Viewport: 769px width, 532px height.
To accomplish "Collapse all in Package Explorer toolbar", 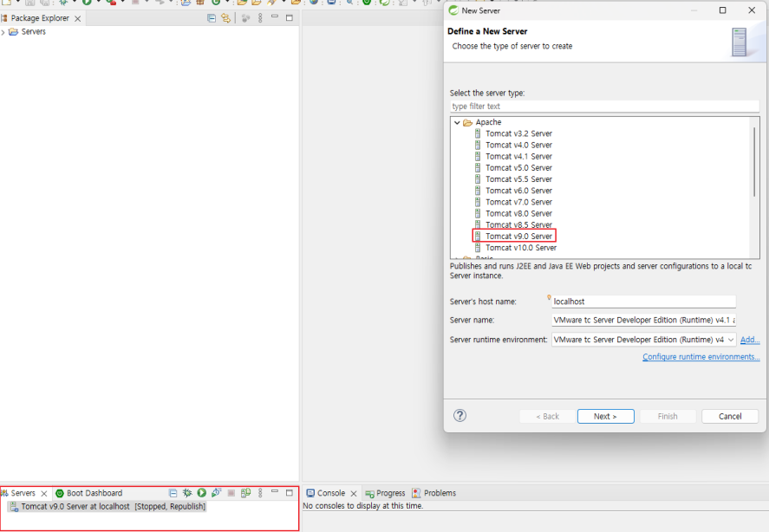I will [212, 18].
